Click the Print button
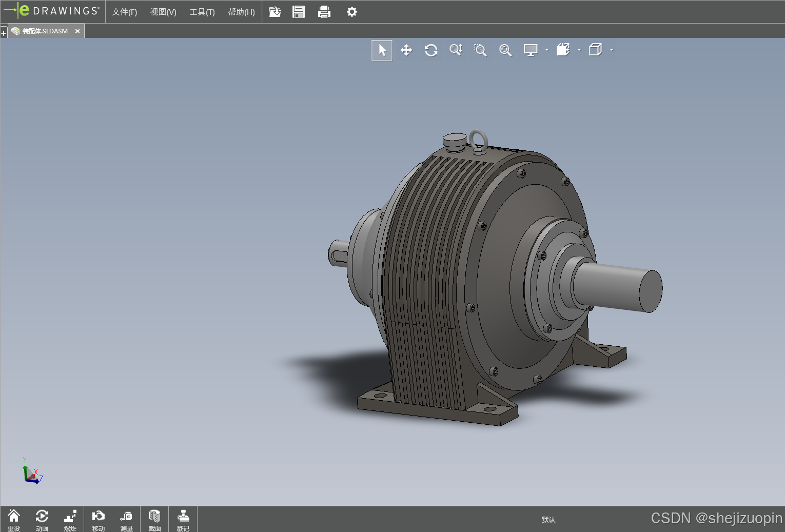The height and width of the screenshot is (532, 785). [324, 12]
